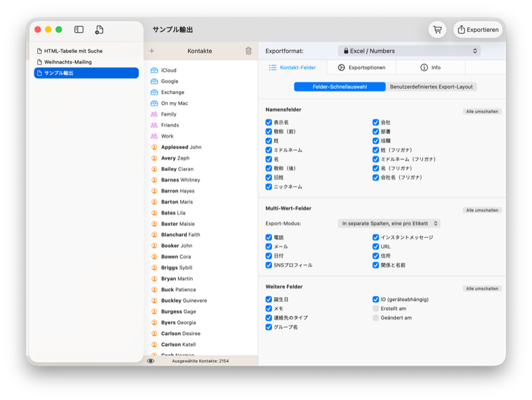Click the Exportieren button

click(478, 30)
